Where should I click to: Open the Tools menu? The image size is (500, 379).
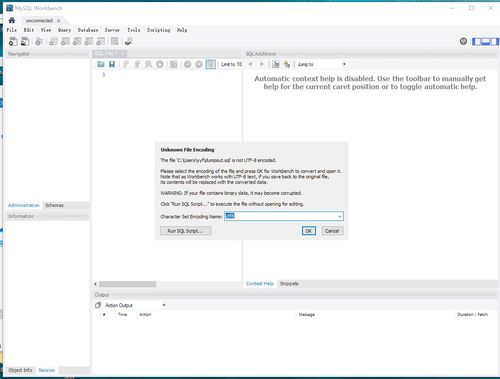click(x=134, y=30)
